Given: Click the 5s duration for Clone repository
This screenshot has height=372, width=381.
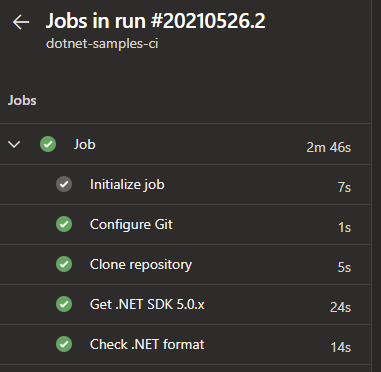Looking at the screenshot, I should point(344,267).
